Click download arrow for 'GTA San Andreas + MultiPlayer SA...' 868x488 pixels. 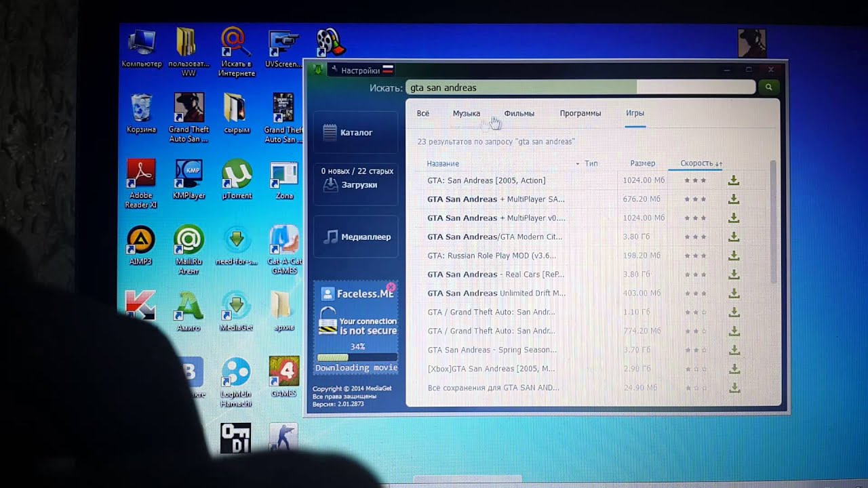734,199
